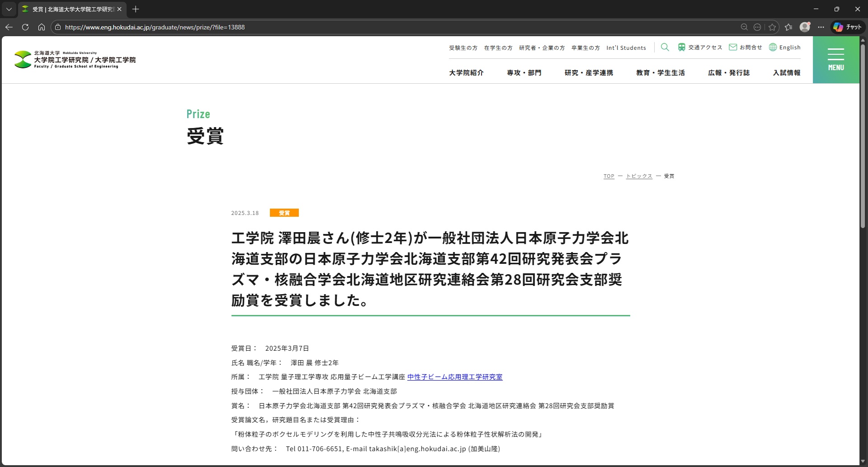Open browser settings three-dot menu
The image size is (868, 467).
point(821,27)
